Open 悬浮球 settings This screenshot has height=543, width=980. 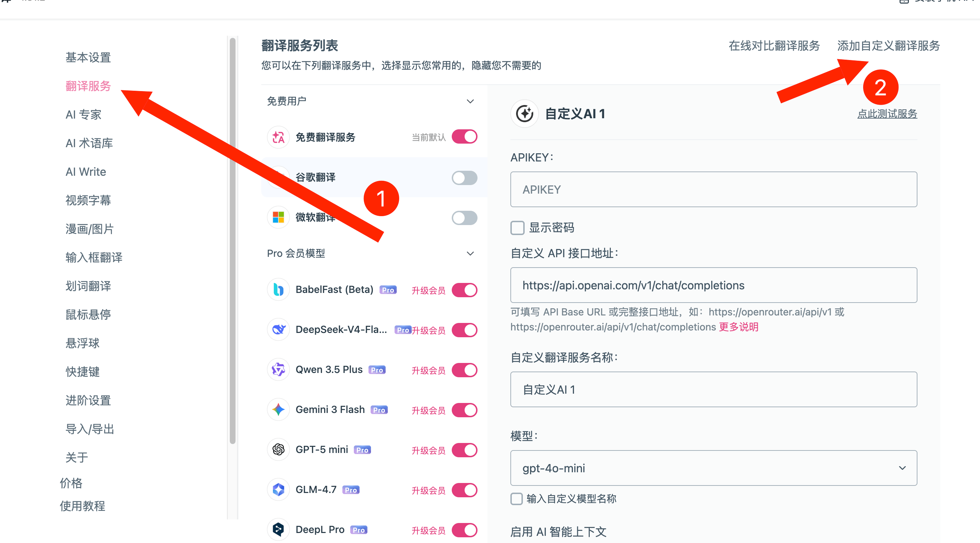(x=82, y=343)
